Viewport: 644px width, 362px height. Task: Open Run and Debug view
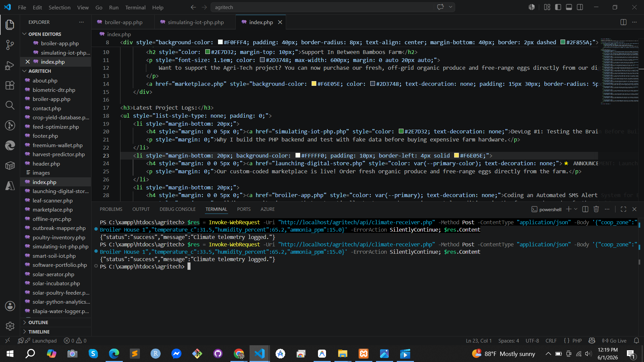(x=10, y=65)
